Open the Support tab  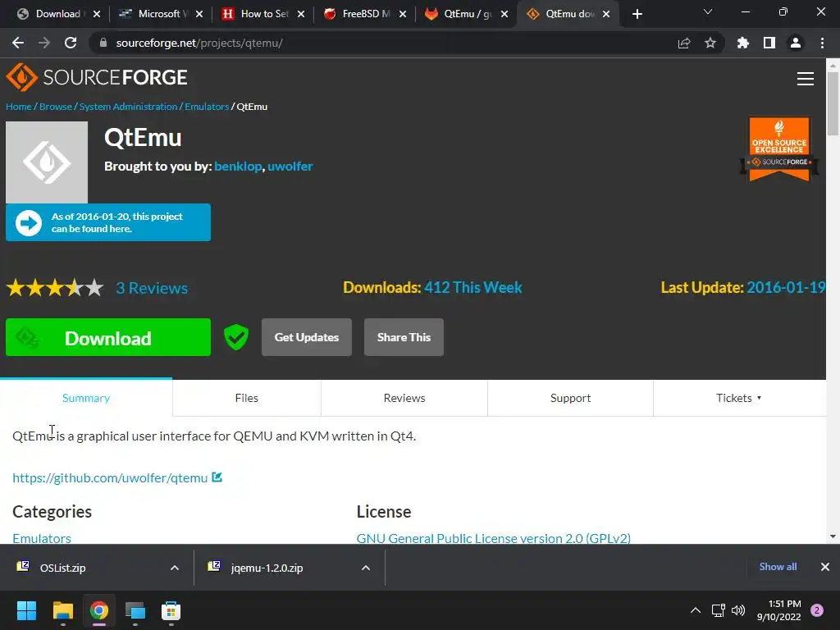(571, 398)
